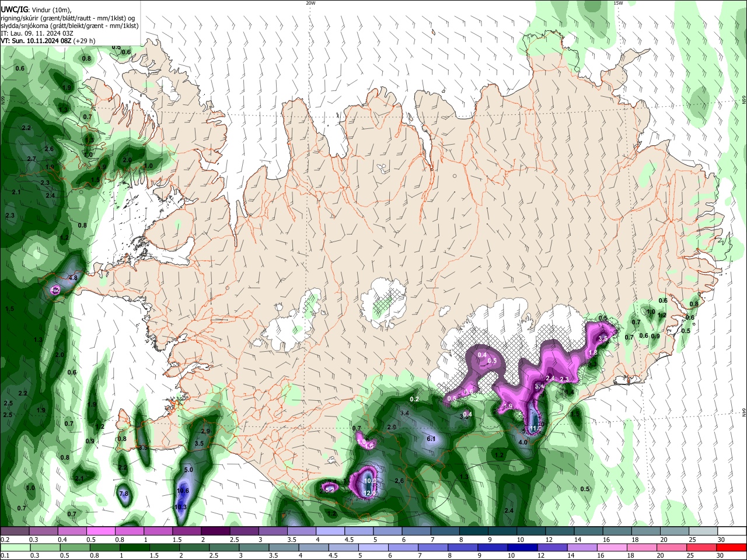Click the darkest purple 2–2.5 snow swatch
The height and width of the screenshot is (560, 747).
click(215, 531)
